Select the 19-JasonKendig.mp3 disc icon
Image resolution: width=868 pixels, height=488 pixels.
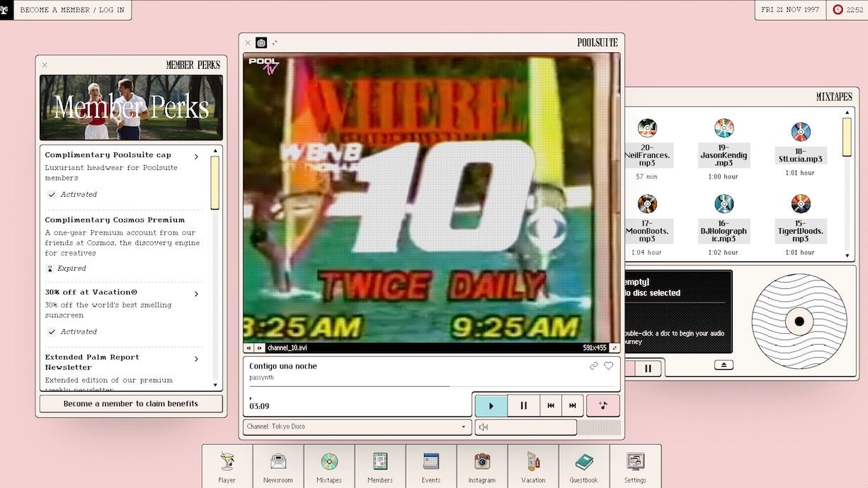pyautogui.click(x=724, y=128)
